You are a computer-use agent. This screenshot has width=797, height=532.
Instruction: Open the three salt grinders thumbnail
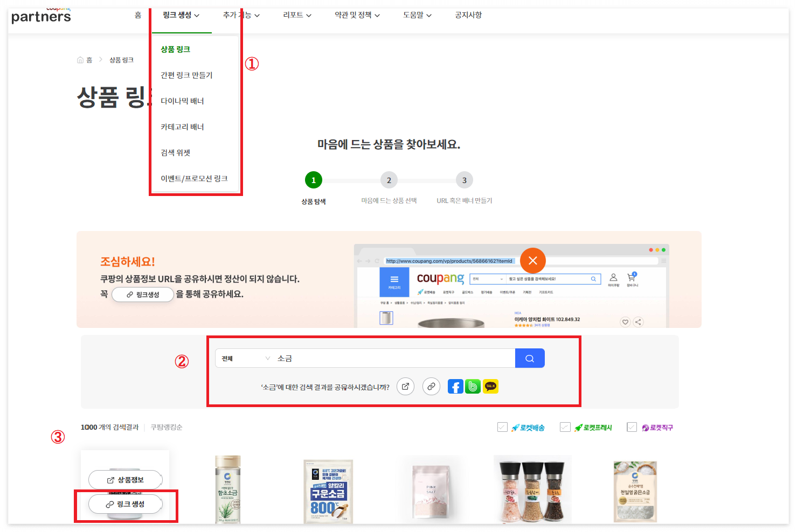(532, 489)
